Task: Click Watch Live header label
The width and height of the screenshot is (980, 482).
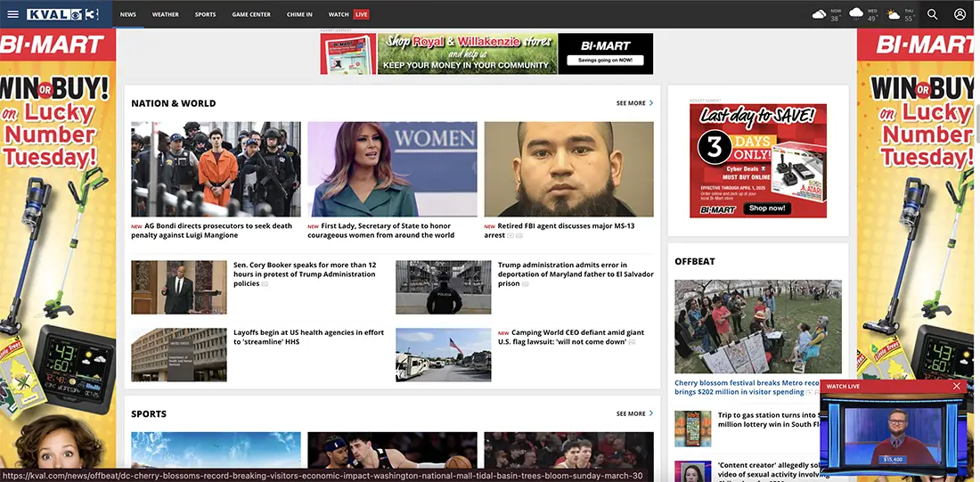Action: (x=843, y=387)
